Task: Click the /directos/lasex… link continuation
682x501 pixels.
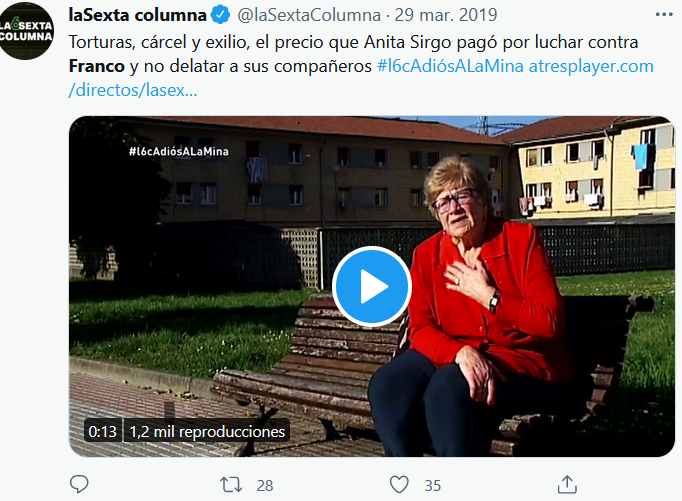Action: pyautogui.click(x=133, y=90)
